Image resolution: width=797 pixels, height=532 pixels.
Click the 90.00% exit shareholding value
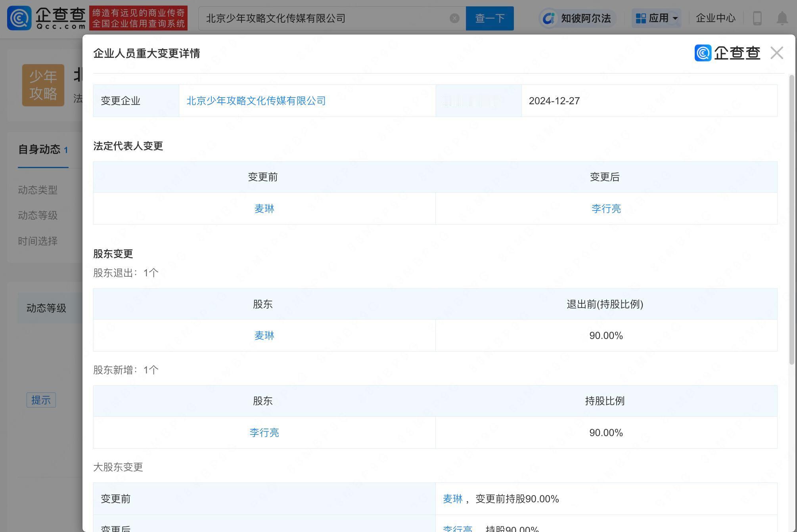tap(606, 335)
